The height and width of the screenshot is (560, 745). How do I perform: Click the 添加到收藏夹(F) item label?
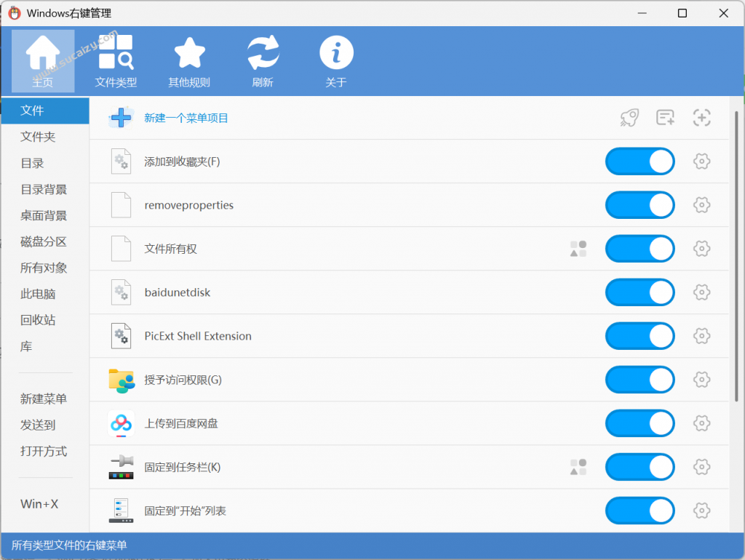click(x=182, y=161)
